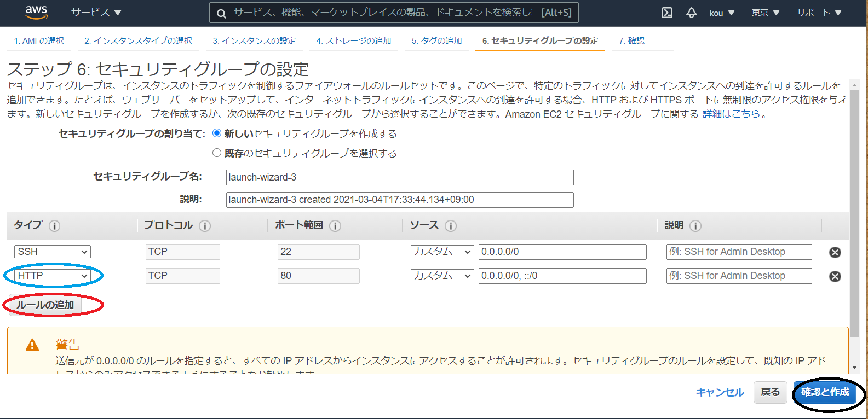Open the AWS home logo
This screenshot has height=419, width=868.
(36, 13)
